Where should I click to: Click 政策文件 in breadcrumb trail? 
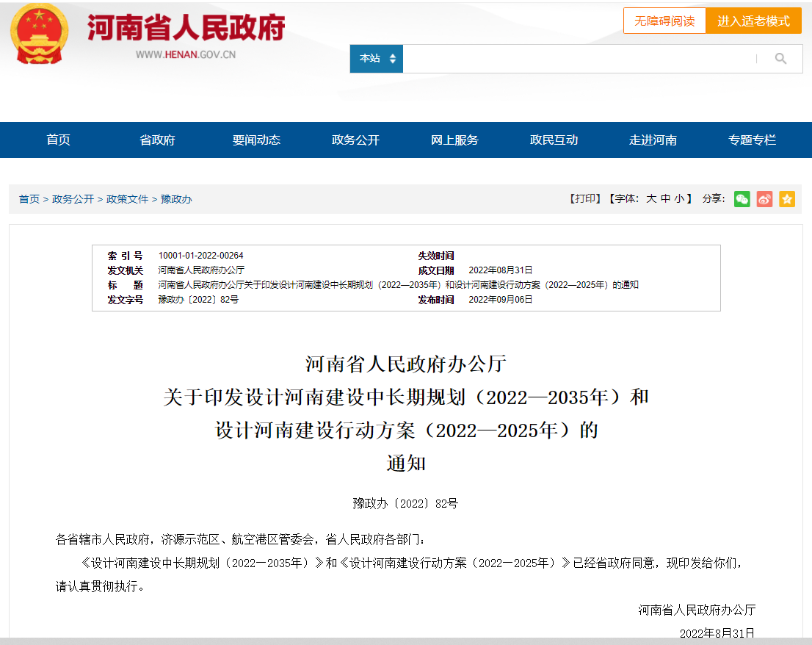[x=127, y=199]
